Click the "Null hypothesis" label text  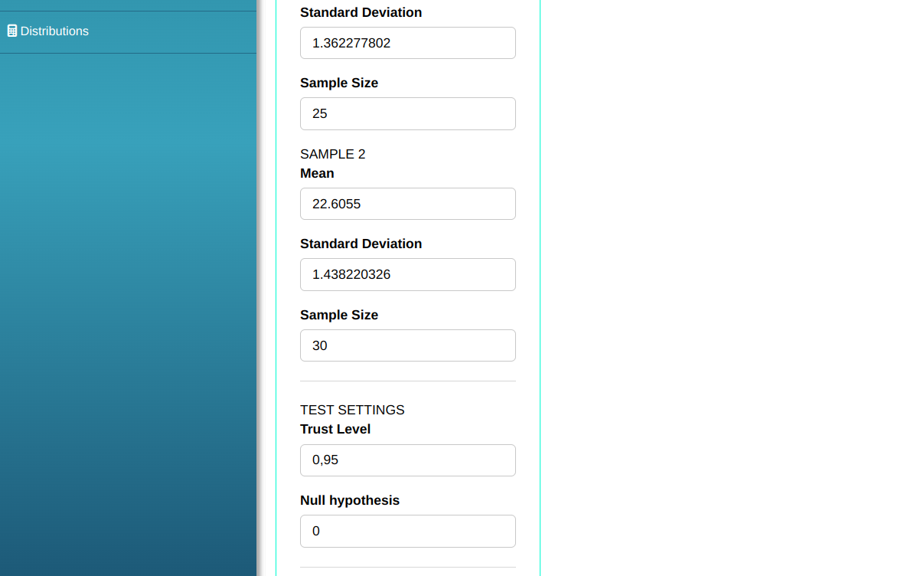click(x=350, y=500)
